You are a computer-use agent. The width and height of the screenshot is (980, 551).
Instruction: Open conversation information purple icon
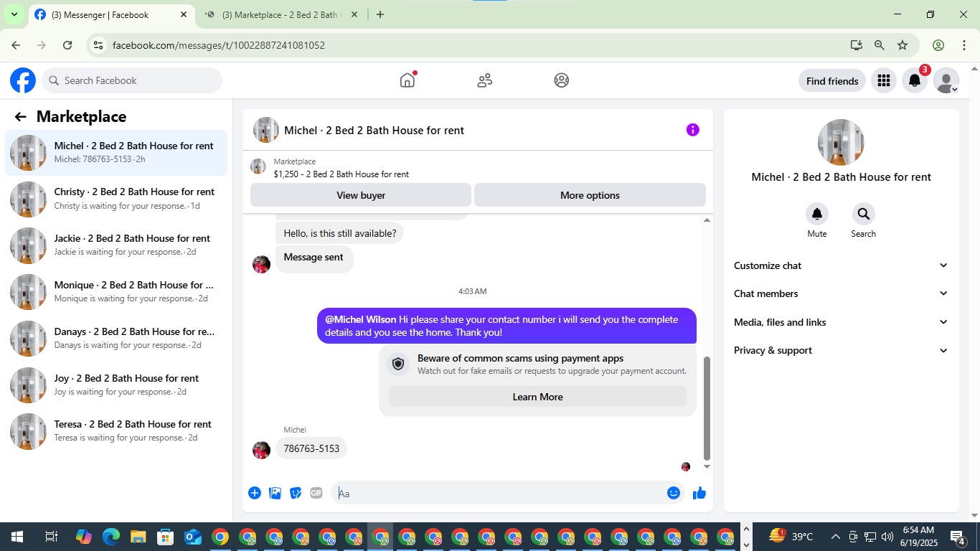[692, 130]
